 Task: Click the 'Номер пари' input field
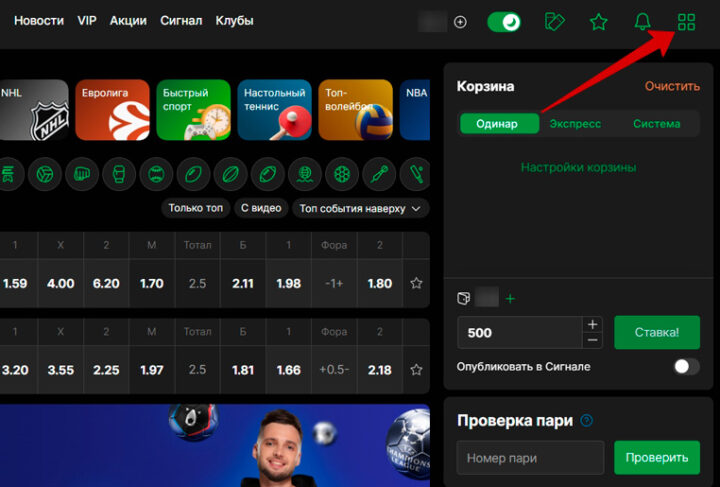530,458
